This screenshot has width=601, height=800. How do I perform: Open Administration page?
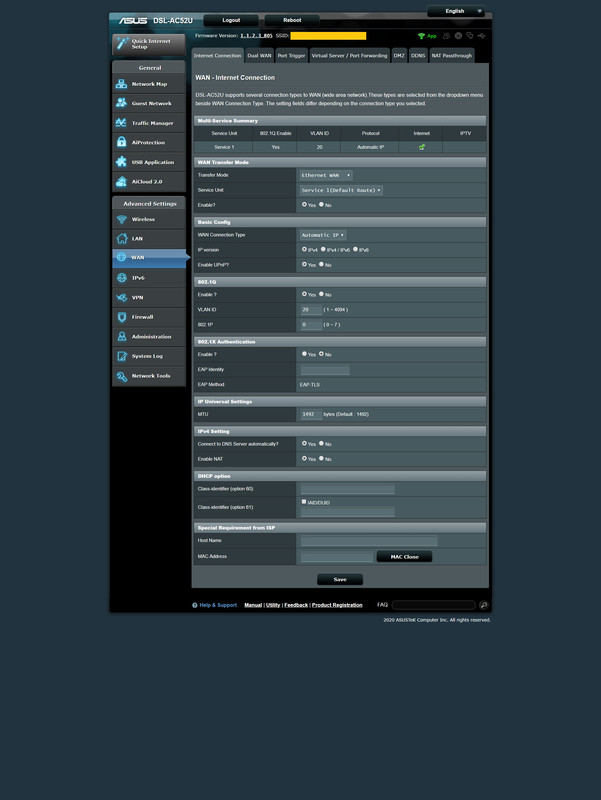tap(148, 337)
